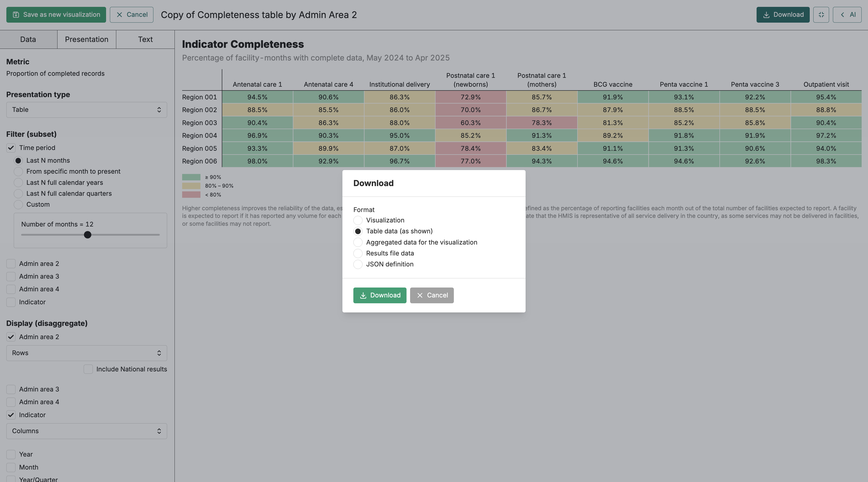868x482 pixels.
Task: Uncheck the Time period filter checkbox
Action: pos(11,148)
